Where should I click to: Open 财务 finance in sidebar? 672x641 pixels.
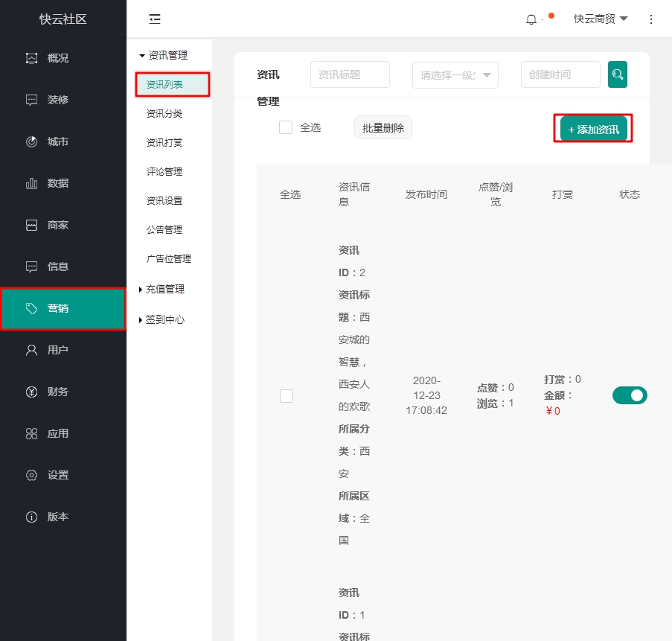tap(57, 392)
